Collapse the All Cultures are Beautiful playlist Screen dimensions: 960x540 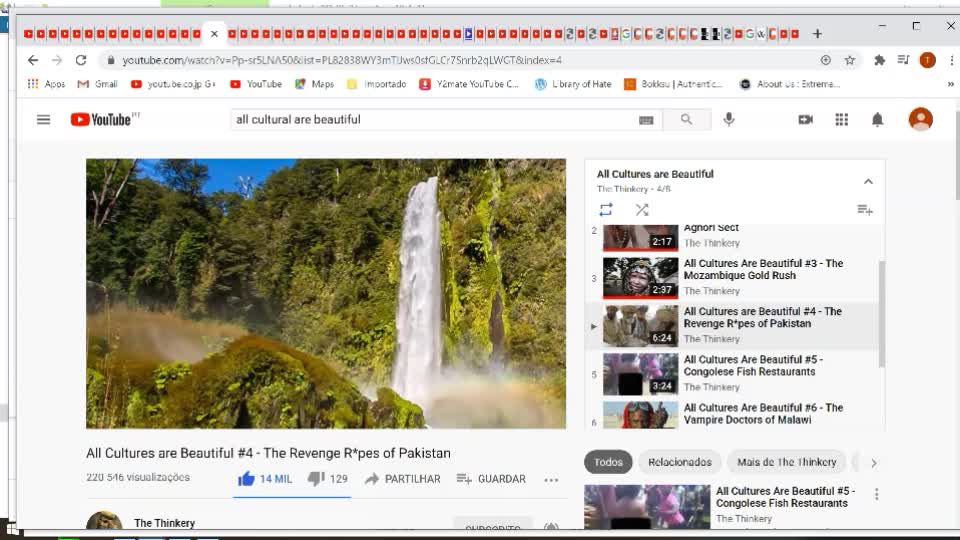[868, 181]
